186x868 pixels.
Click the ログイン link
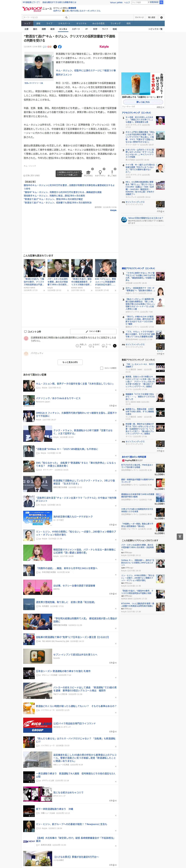pos(57,11)
